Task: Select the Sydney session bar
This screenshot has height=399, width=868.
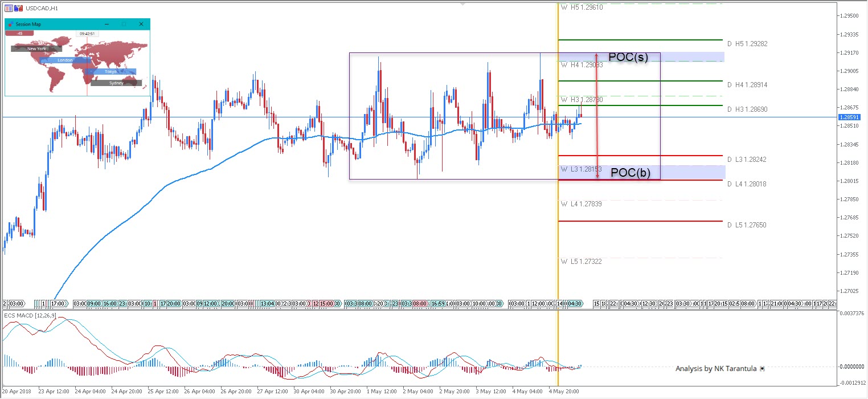Action: (x=116, y=83)
